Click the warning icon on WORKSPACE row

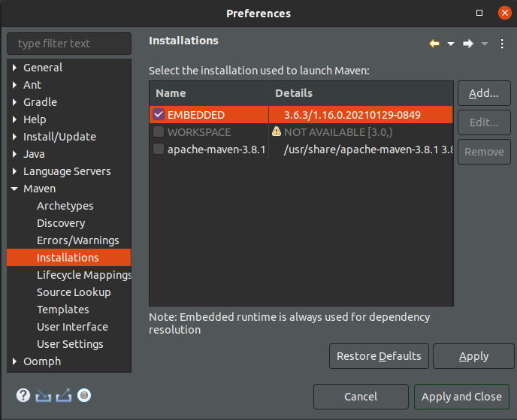click(277, 131)
